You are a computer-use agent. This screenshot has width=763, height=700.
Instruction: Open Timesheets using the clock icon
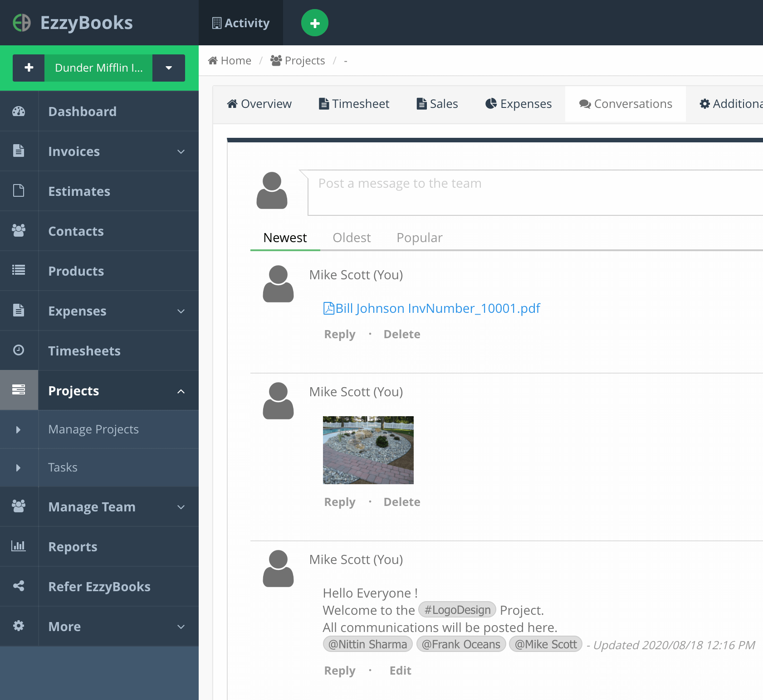tap(19, 350)
